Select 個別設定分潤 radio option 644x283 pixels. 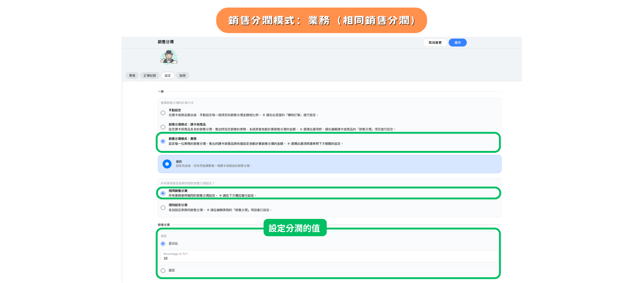163,208
